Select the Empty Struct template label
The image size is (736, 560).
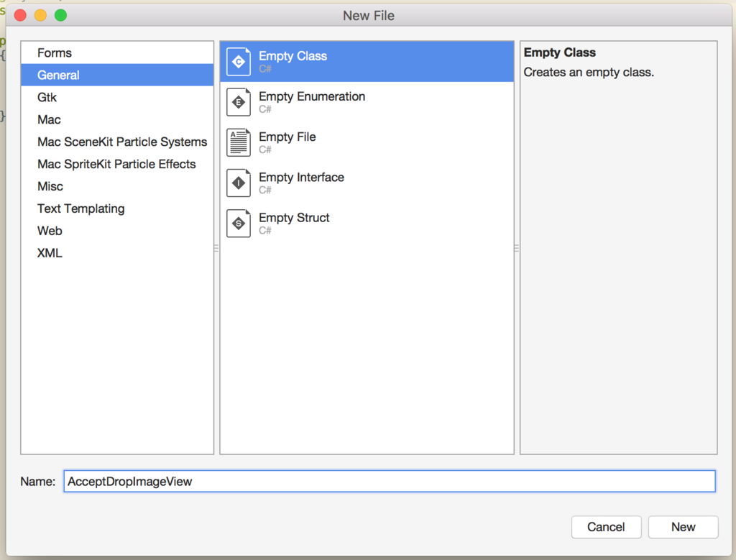point(294,217)
